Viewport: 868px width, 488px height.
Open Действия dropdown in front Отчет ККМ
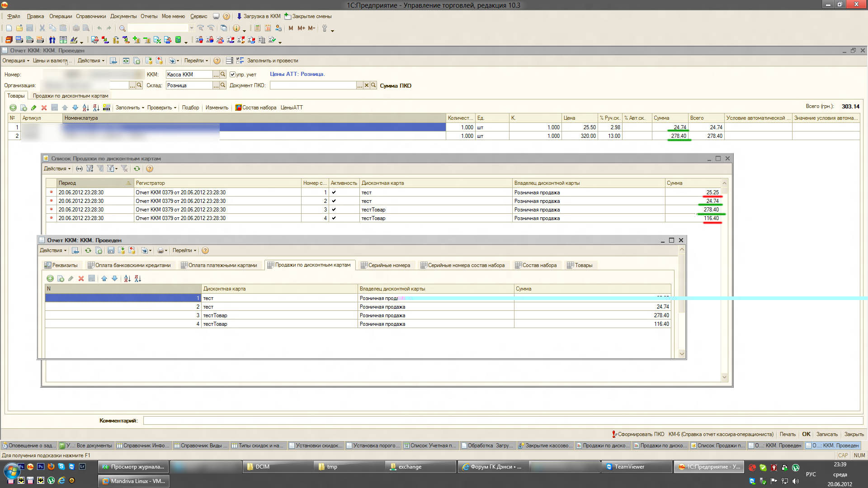point(53,250)
